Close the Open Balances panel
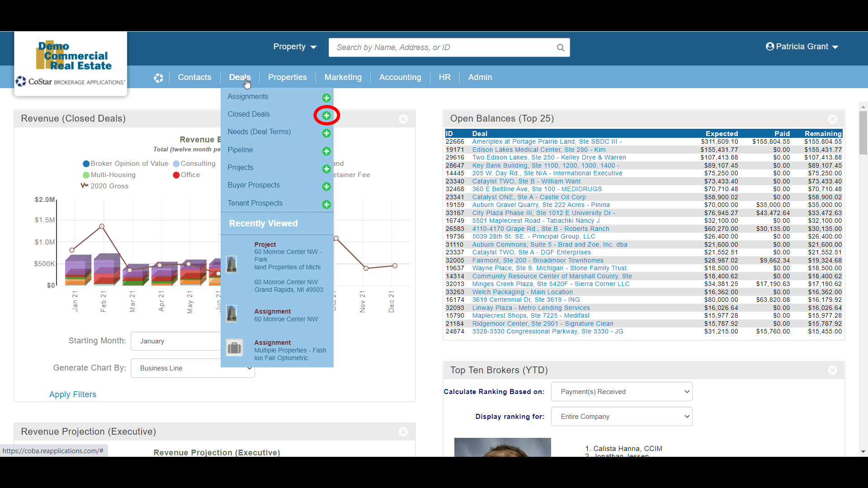 click(832, 119)
